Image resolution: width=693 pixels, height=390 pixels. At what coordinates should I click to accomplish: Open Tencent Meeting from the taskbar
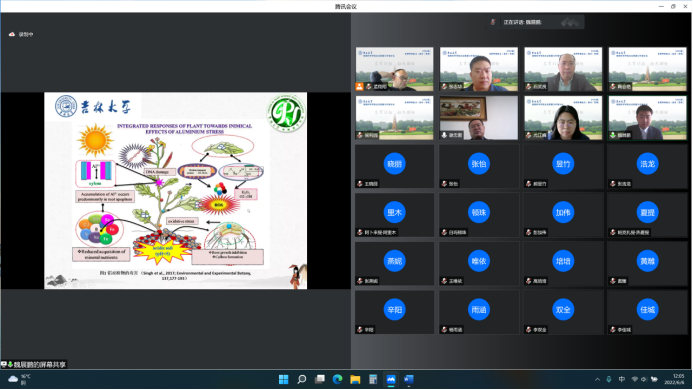click(391, 379)
